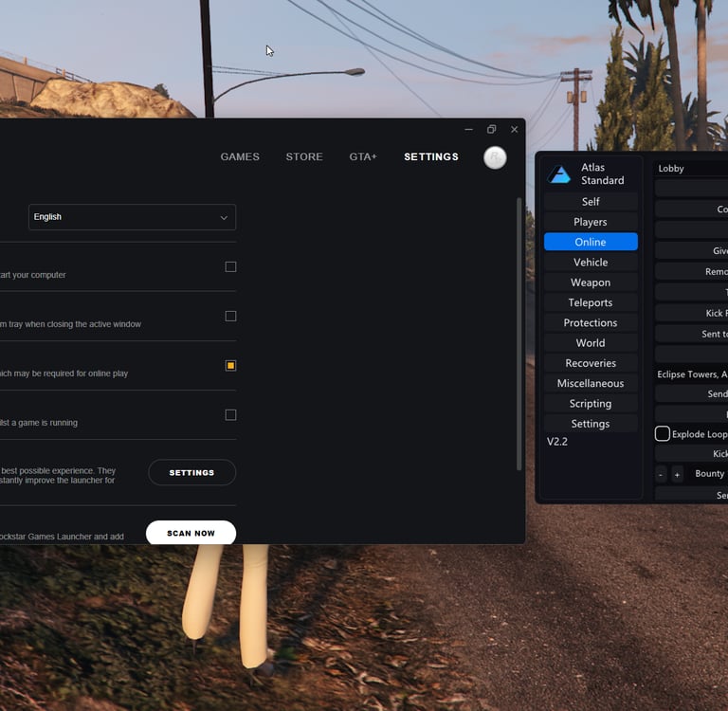This screenshot has width=728, height=711.
Task: Minimize the Rockstar Games Launcher window
Action: [x=469, y=130]
